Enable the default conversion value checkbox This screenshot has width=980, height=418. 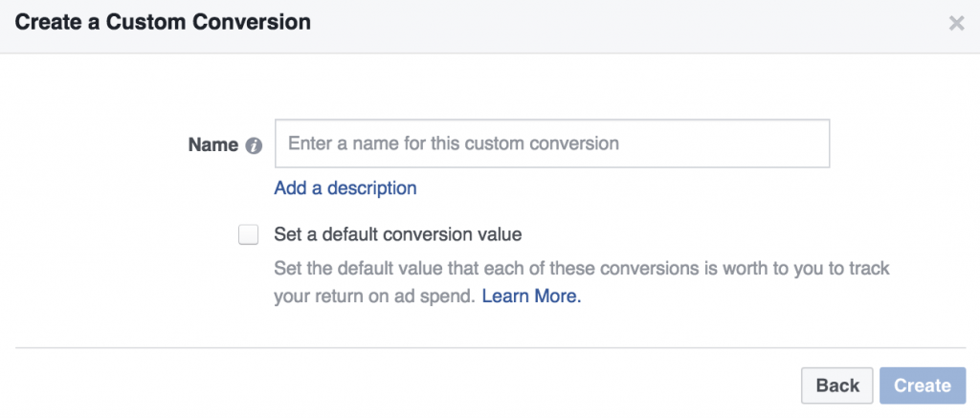click(x=249, y=234)
